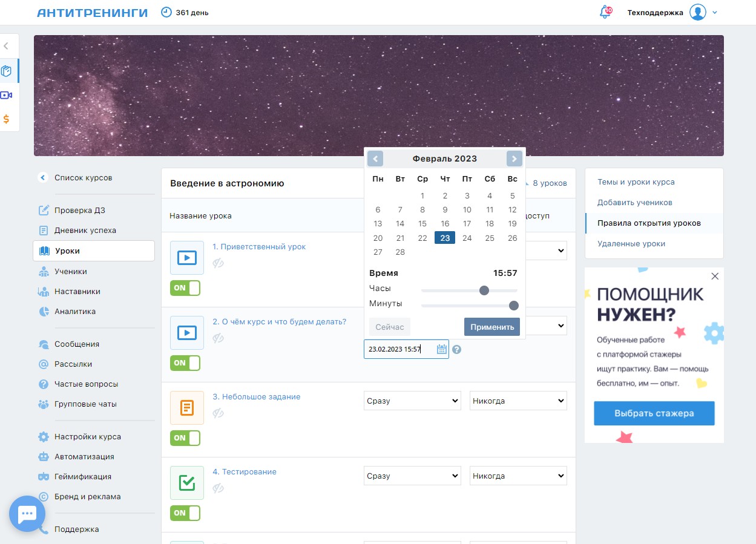Expand the Никогда dropdown for Тестирование
Screen dimensions: 756x544
[518, 476]
